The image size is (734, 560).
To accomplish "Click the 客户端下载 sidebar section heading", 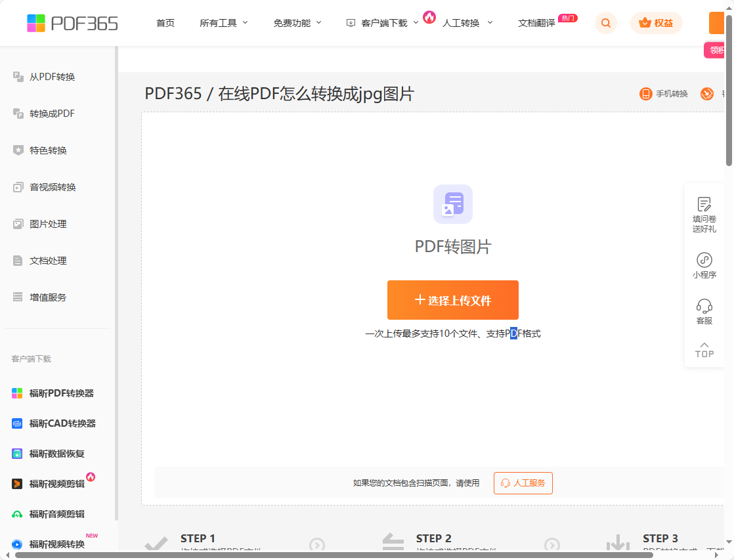I will point(32,359).
